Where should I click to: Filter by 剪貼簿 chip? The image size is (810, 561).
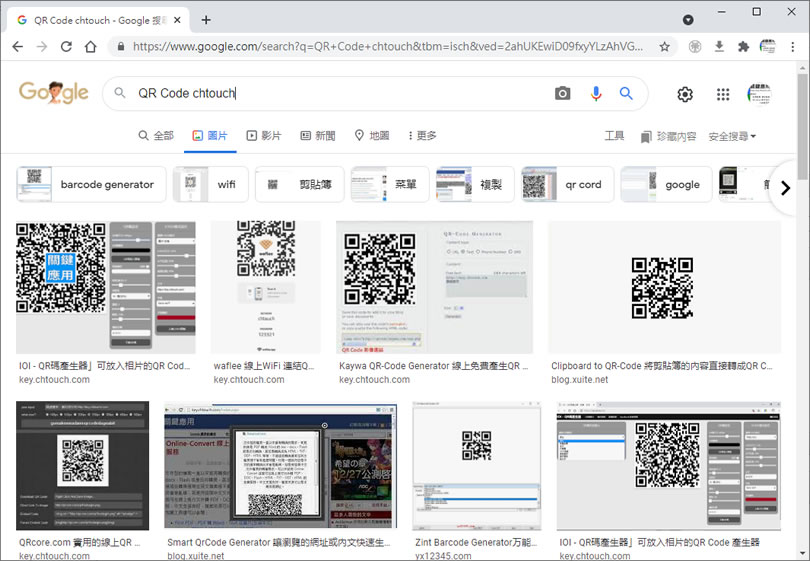pyautogui.click(x=300, y=184)
